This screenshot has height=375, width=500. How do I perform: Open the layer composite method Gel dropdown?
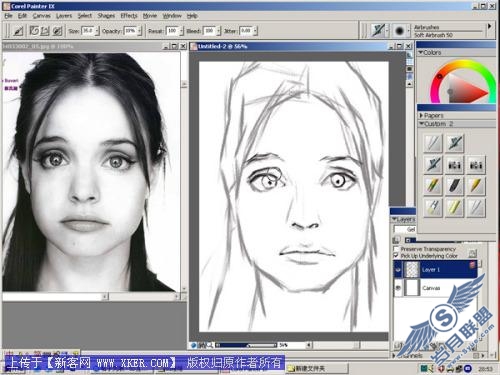pos(405,229)
